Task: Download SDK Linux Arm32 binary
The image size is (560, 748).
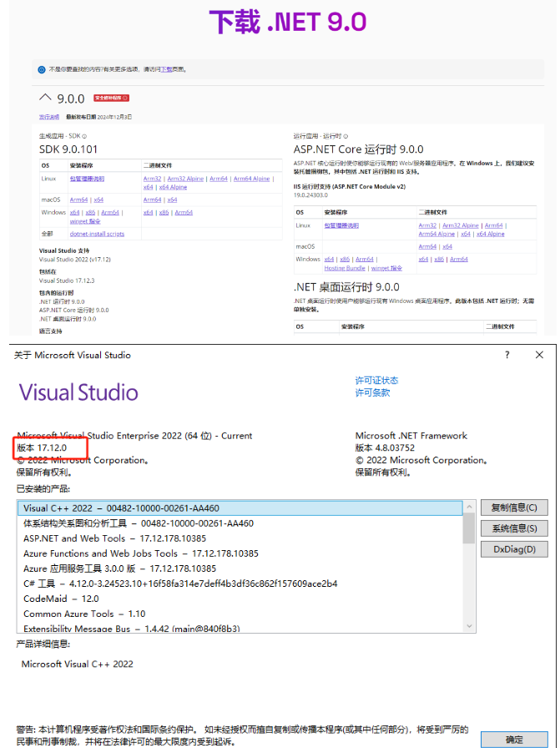Action: tap(152, 179)
